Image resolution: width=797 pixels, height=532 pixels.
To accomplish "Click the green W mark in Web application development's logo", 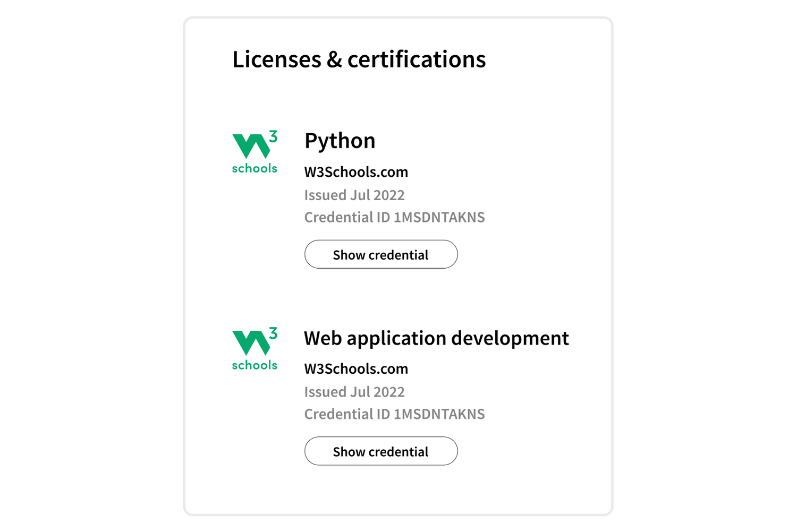I will tap(250, 343).
